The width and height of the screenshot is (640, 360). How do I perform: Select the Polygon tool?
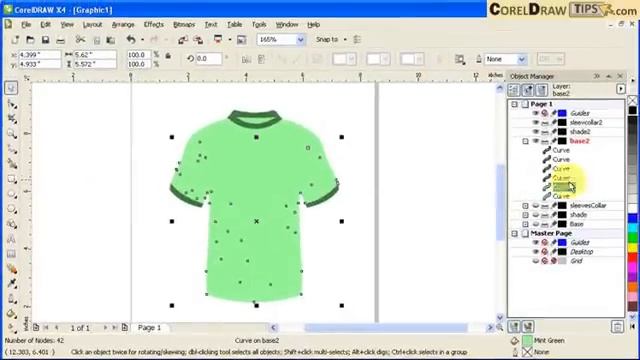pos(11,209)
